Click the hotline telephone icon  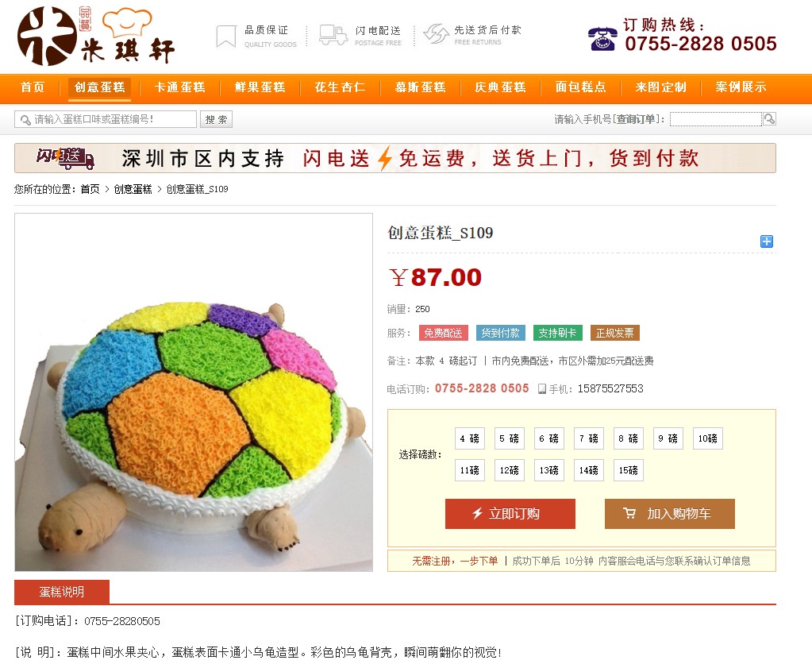pos(602,39)
